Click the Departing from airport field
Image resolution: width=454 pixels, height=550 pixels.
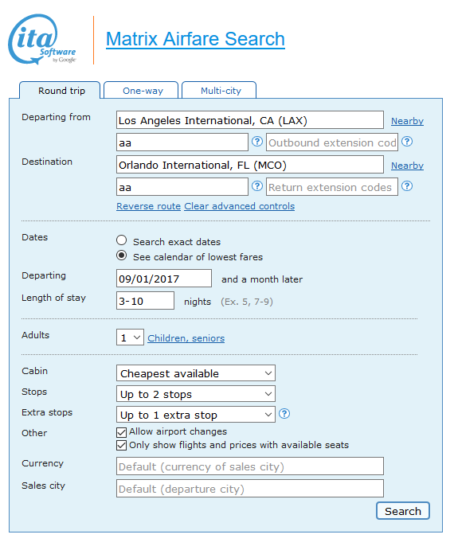click(x=250, y=120)
